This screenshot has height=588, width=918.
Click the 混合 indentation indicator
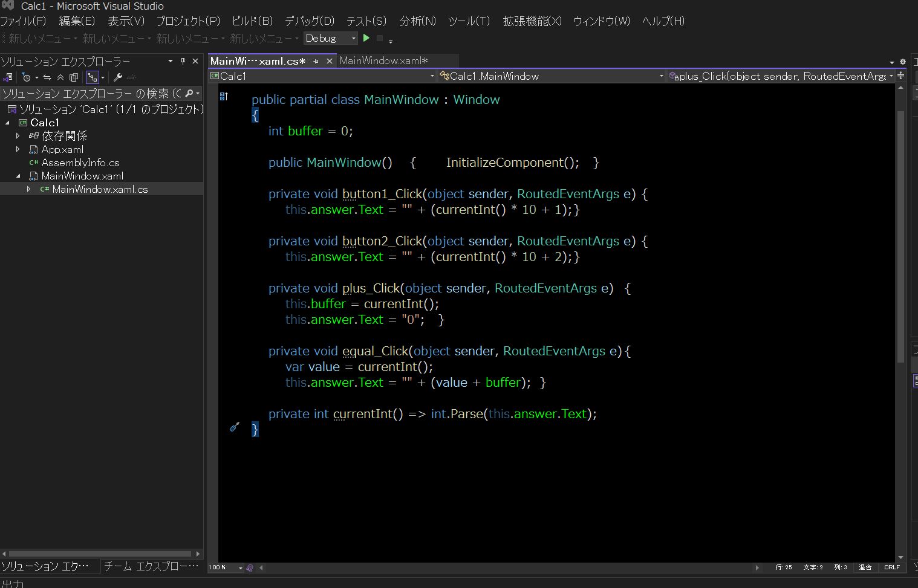pos(865,567)
